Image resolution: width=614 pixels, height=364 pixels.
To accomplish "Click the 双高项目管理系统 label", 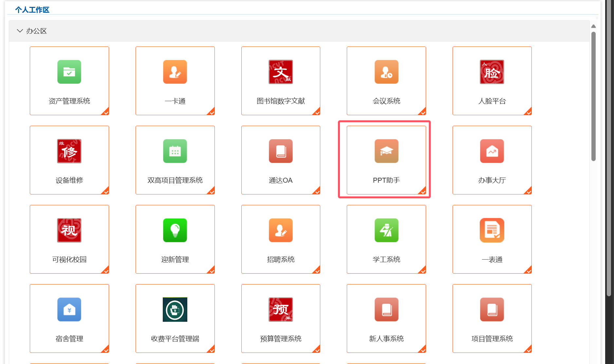I will point(175,180).
